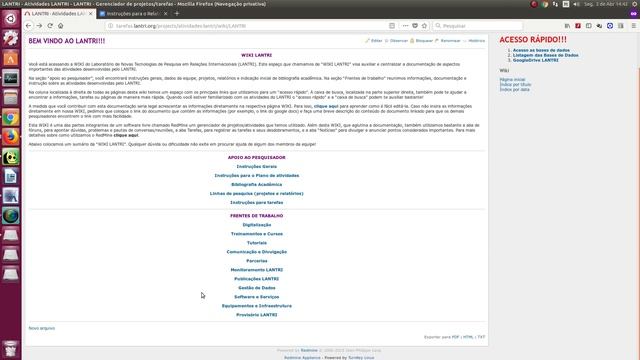The height and width of the screenshot is (360, 640).
Task: Open the Provisório LANTRI link
Action: (x=257, y=315)
